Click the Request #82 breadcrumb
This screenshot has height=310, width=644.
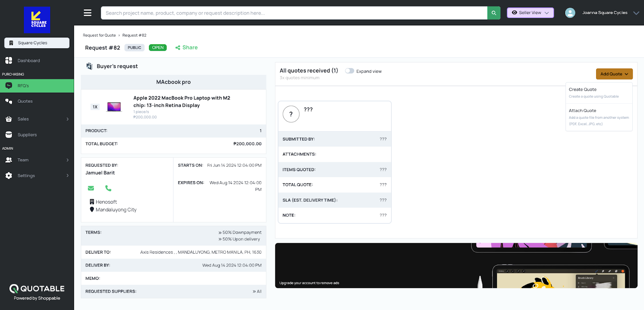pyautogui.click(x=134, y=35)
